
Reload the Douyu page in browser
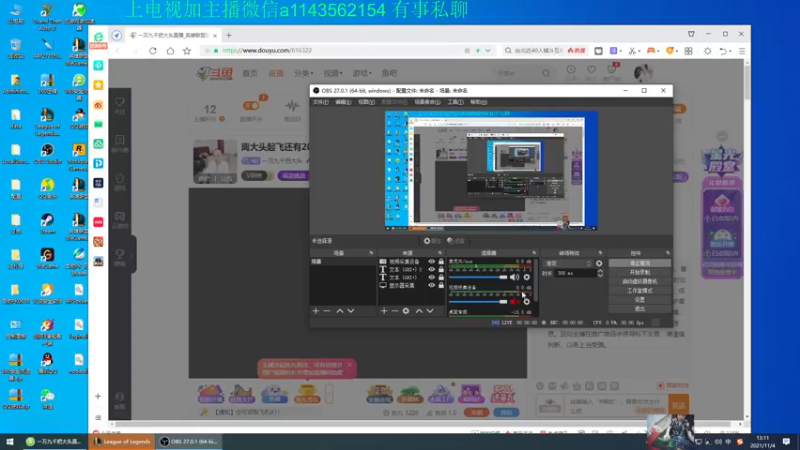click(153, 51)
